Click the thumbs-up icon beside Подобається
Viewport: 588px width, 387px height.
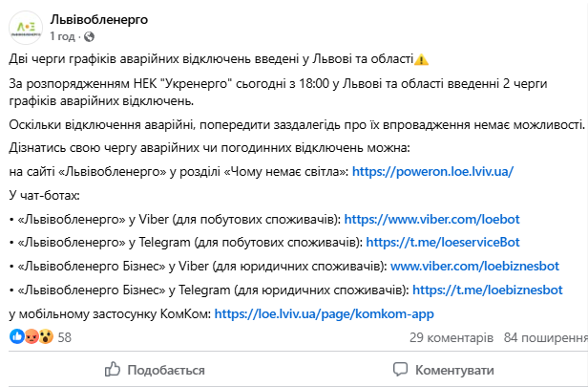point(113,369)
